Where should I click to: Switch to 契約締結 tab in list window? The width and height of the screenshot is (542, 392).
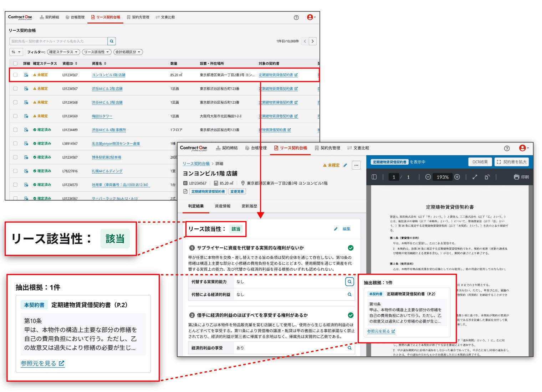49,17
